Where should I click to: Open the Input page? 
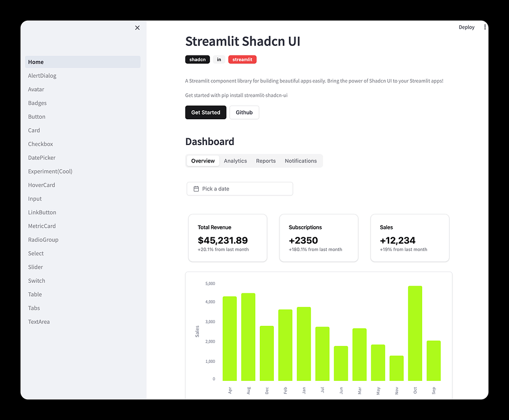(83, 199)
